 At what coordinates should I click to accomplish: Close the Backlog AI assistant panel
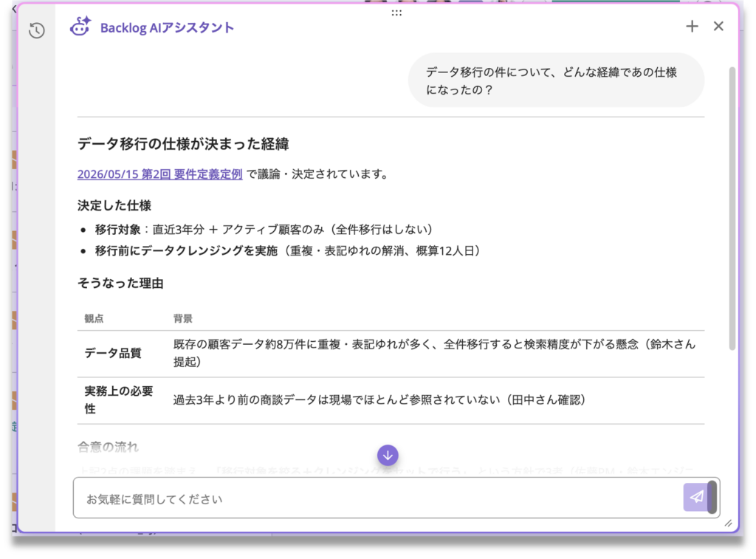(718, 26)
